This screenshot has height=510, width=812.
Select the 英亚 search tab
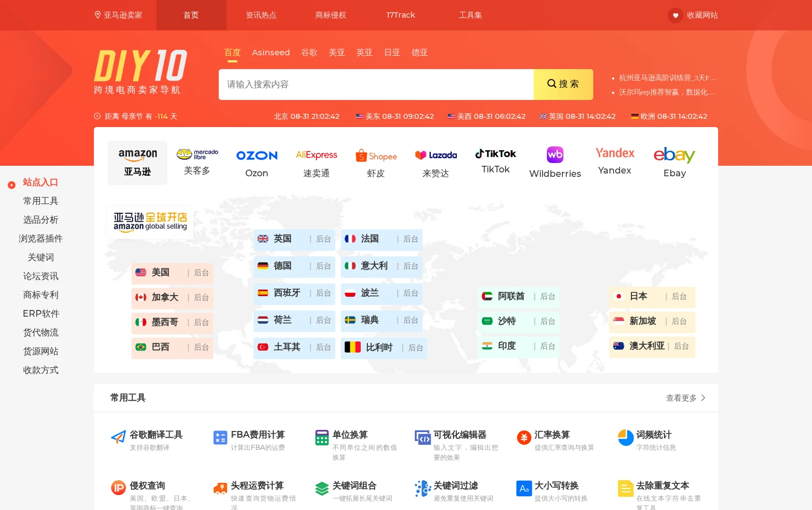(365, 52)
